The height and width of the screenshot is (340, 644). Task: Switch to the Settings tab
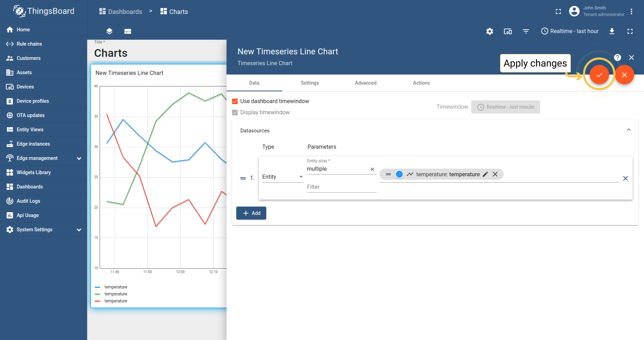coord(310,83)
